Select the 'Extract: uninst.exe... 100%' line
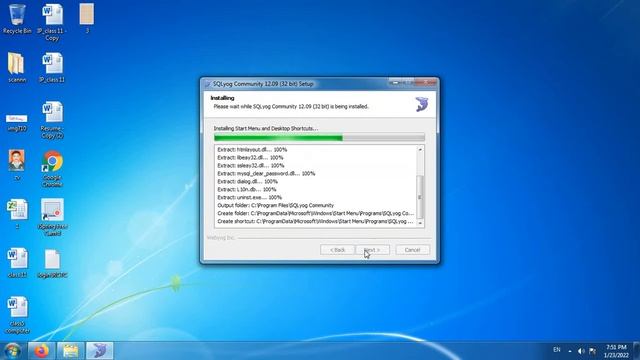The image size is (640, 360). (x=249, y=197)
